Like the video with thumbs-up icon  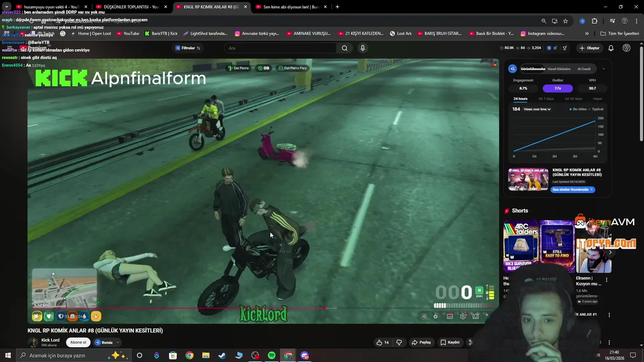point(382,342)
